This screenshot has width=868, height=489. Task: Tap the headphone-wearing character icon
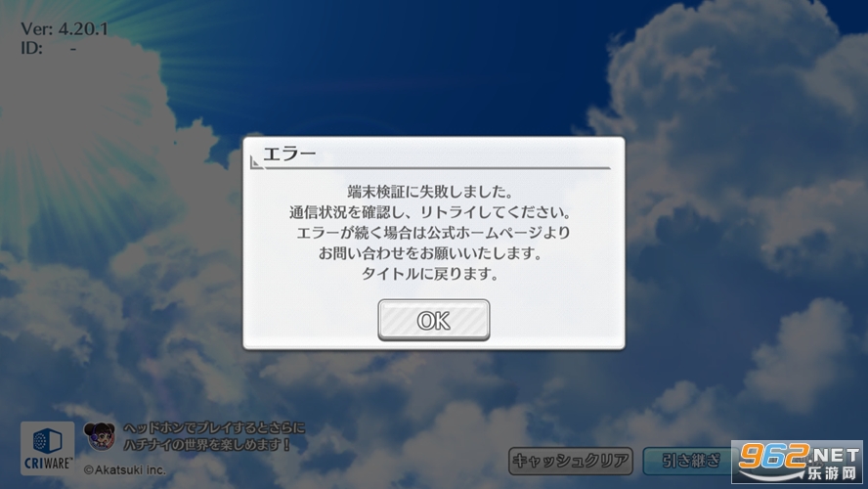(100, 436)
